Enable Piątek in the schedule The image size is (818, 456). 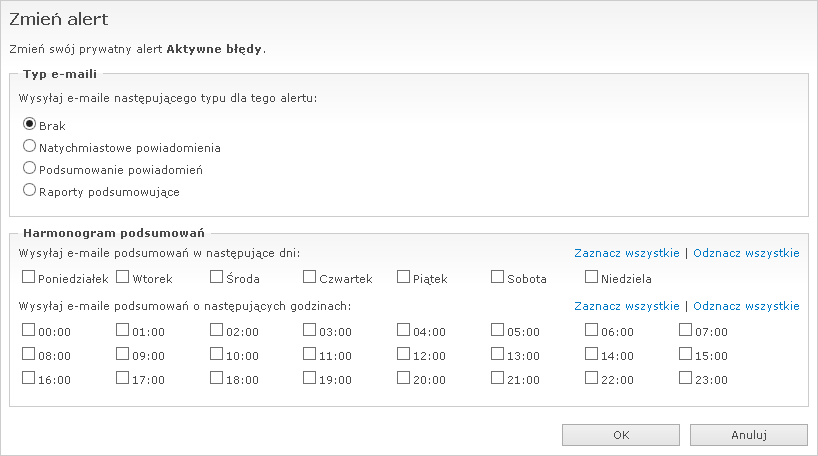coord(404,277)
